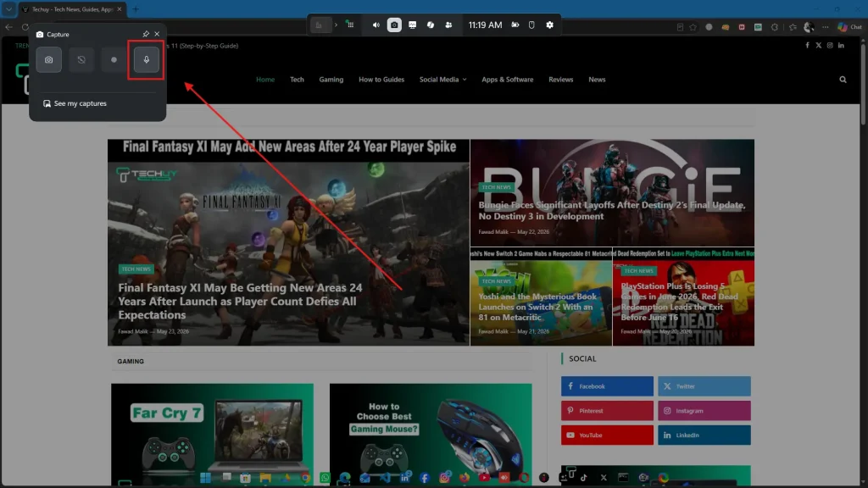Open the Game Bar Performance widget
This screenshot has height=488, width=868.
point(413,25)
